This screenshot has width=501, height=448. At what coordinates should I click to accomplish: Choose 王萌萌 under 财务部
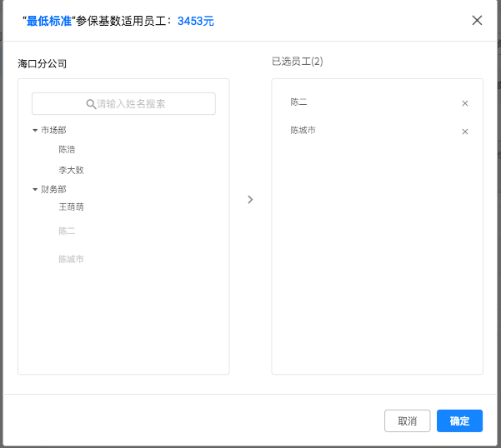pyautogui.click(x=71, y=207)
